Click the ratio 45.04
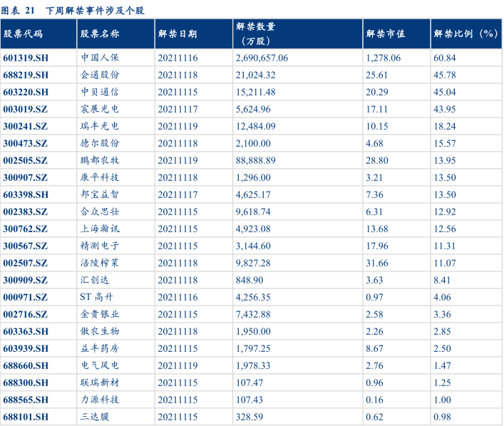The width and height of the screenshot is (504, 426). tap(445, 92)
